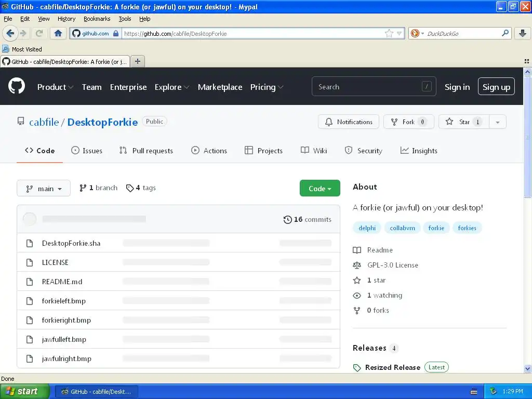
Task: Open the green Code dropdown button
Action: click(320, 188)
